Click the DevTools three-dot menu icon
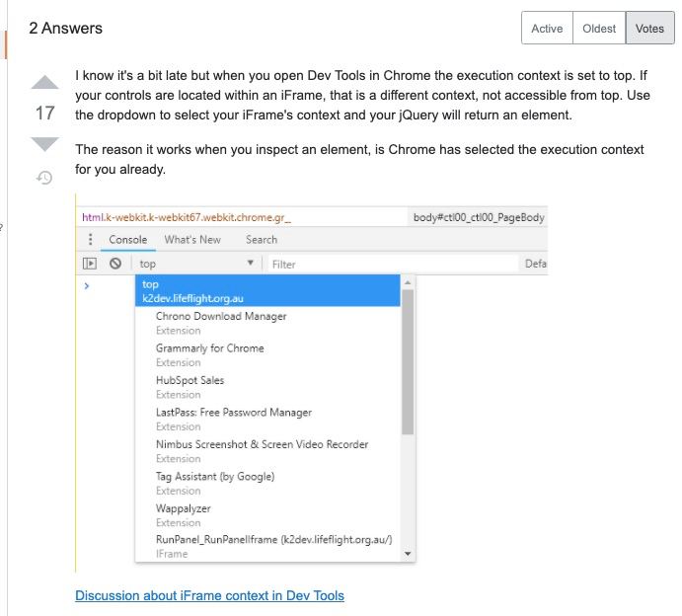Screen dimensions: 682x616 click(90, 239)
